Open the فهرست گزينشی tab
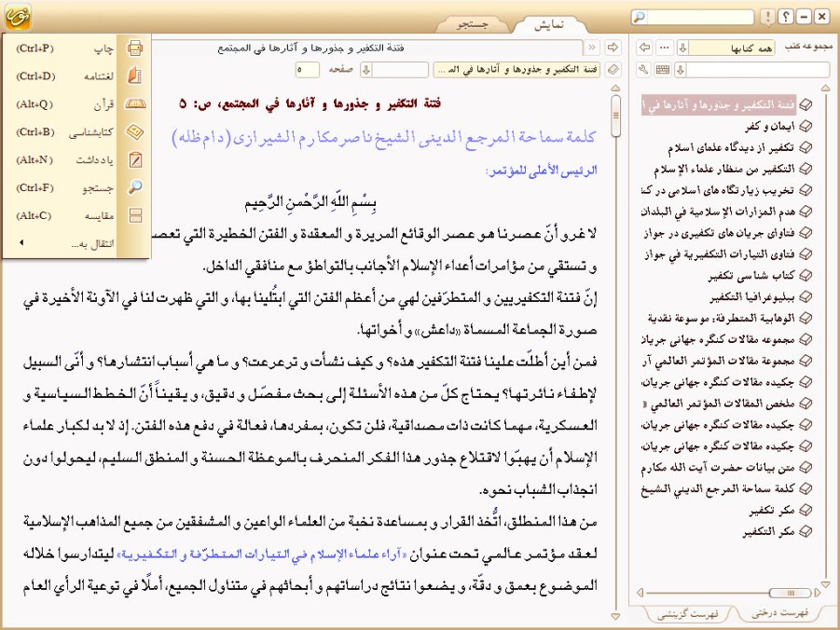Viewport: 840px width, 630px height. click(x=688, y=614)
